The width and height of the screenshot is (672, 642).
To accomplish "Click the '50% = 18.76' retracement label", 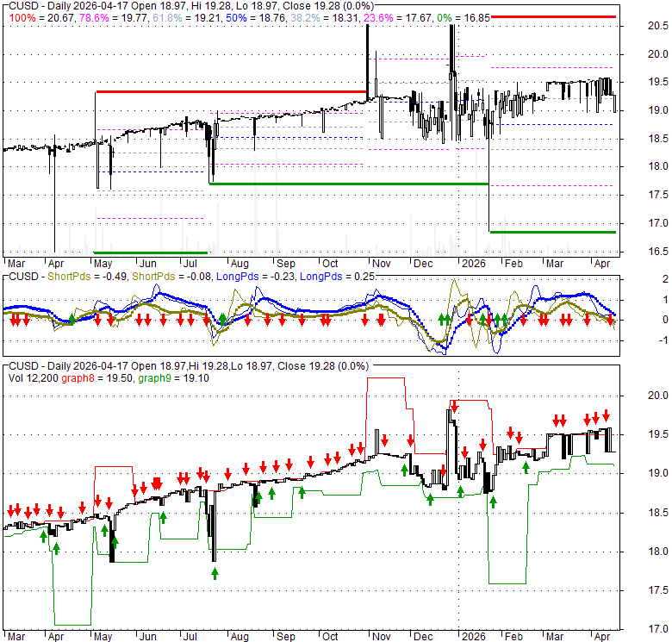I will tap(253, 18).
